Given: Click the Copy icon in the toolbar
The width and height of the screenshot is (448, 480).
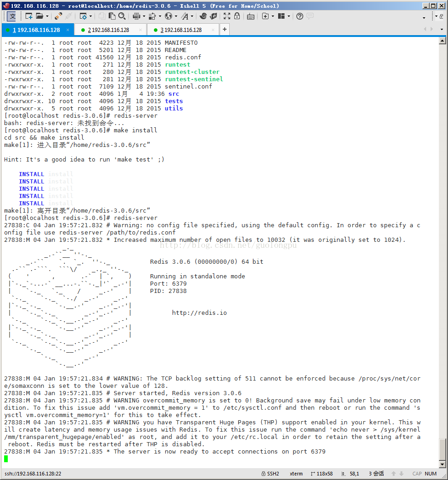Looking at the screenshot, I should pyautogui.click(x=102, y=16).
